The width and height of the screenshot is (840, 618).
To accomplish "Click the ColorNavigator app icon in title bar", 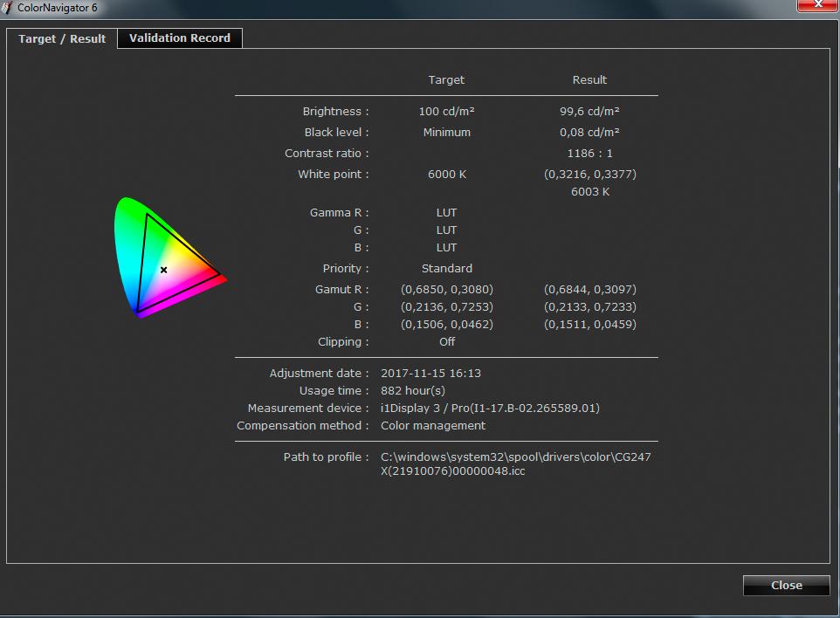I will pyautogui.click(x=7, y=8).
